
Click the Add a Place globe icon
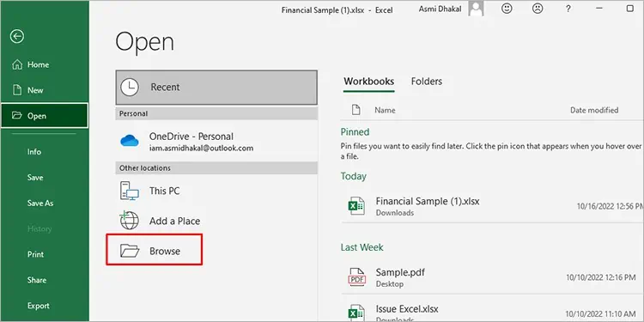click(x=129, y=220)
